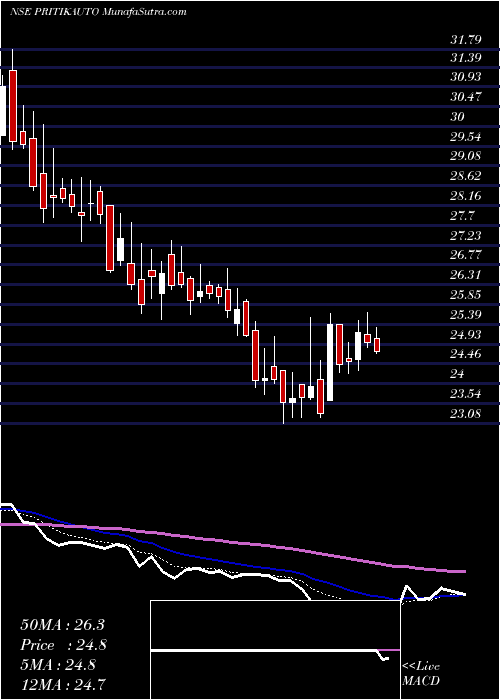Click the <<Live MACD label

point(421,674)
